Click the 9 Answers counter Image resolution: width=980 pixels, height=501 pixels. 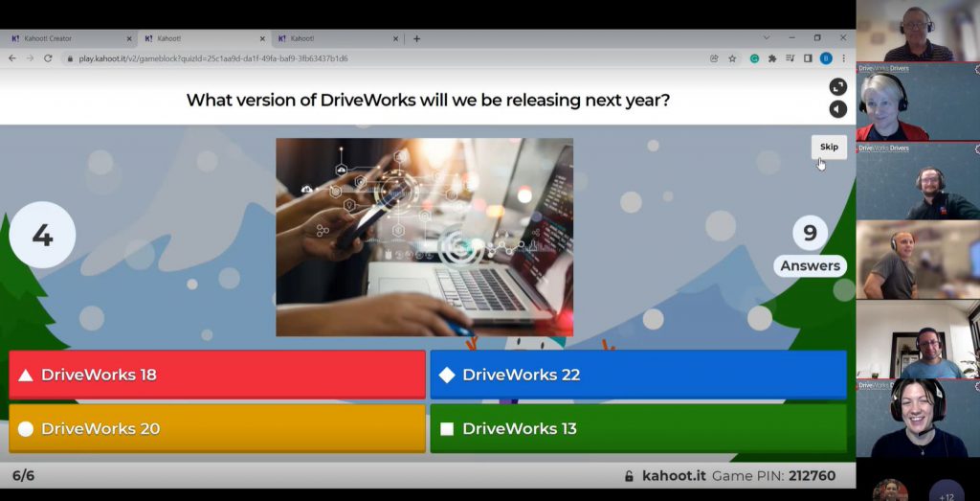(810, 247)
